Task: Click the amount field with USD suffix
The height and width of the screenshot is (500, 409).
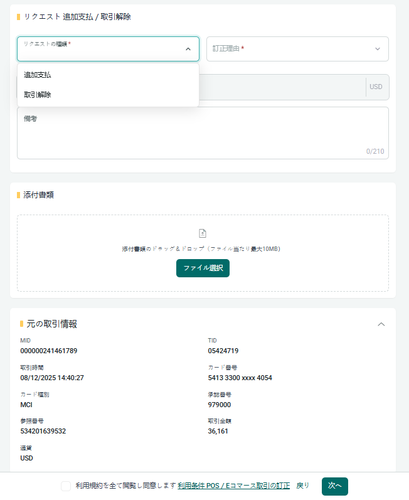Action: [x=293, y=87]
